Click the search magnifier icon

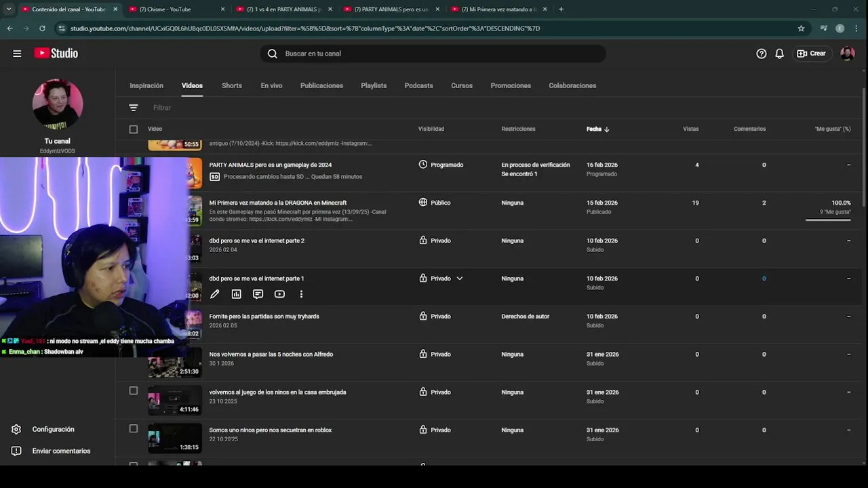[273, 54]
